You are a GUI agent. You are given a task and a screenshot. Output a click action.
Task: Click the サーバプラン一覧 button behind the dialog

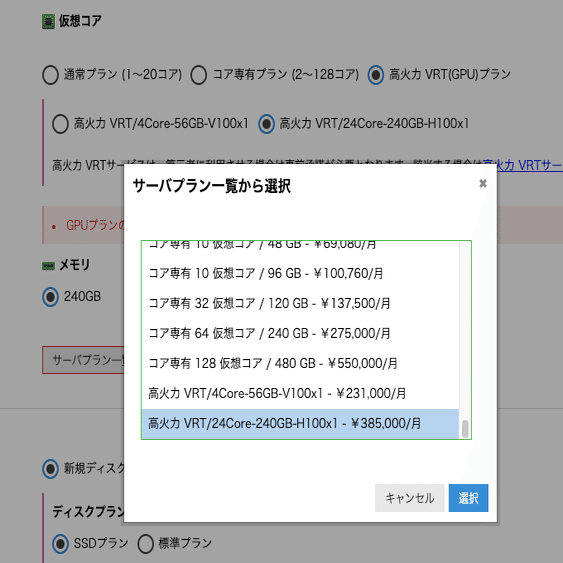click(x=83, y=360)
